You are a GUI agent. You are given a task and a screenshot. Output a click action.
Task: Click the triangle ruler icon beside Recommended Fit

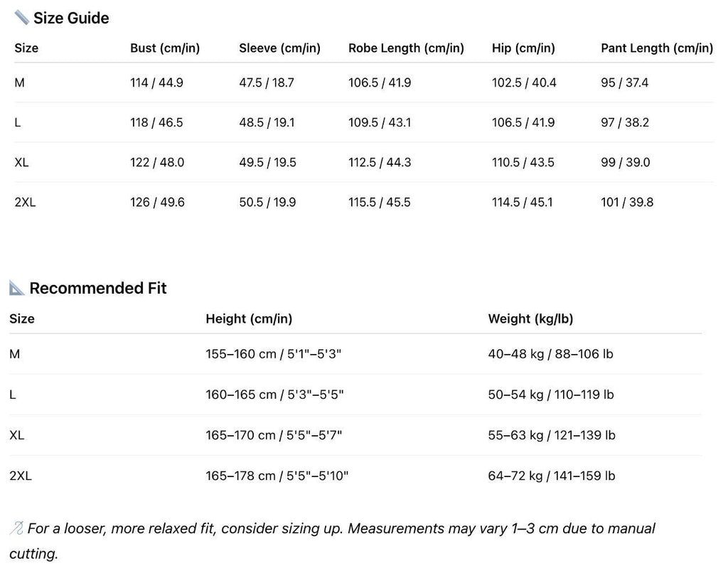tap(17, 288)
